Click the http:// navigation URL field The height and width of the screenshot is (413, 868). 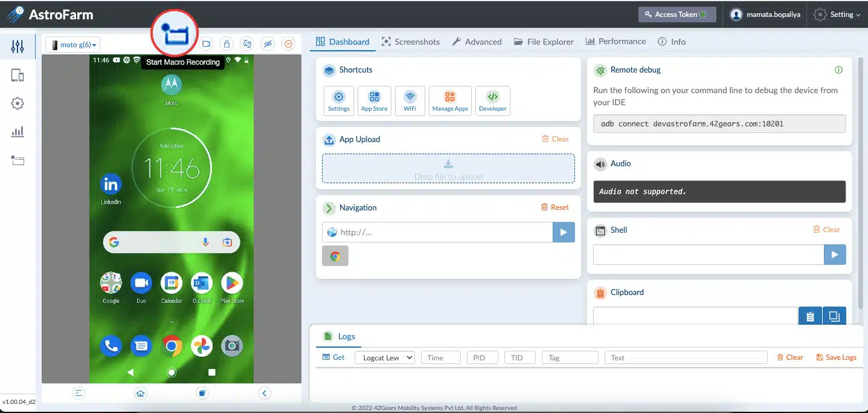[x=437, y=232]
